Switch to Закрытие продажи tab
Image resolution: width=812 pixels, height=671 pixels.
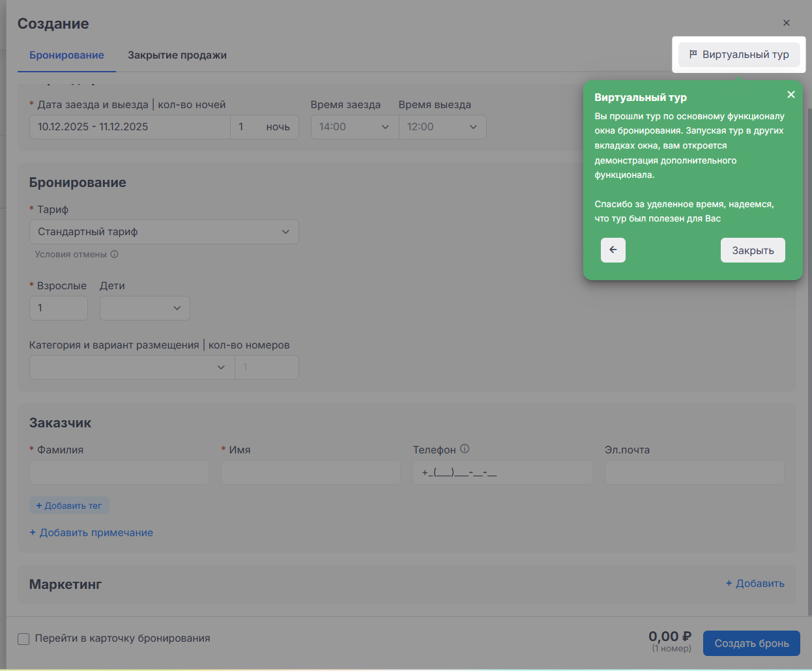(177, 55)
